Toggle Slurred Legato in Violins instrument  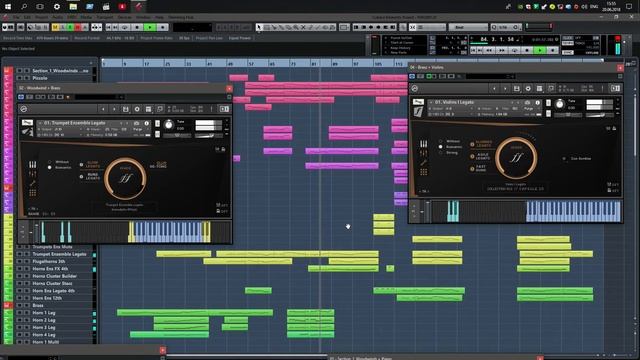(481, 144)
